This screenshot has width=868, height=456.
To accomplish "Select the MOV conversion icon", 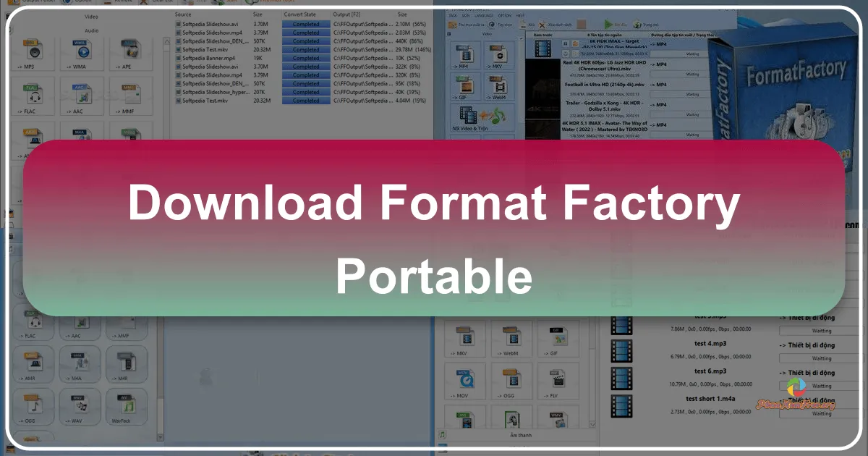I will (465, 380).
